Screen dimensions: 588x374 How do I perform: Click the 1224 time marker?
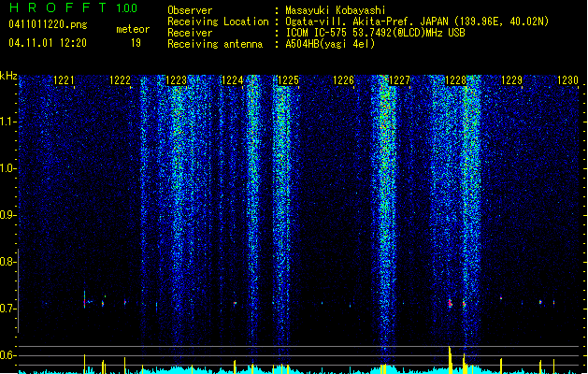[x=233, y=80]
